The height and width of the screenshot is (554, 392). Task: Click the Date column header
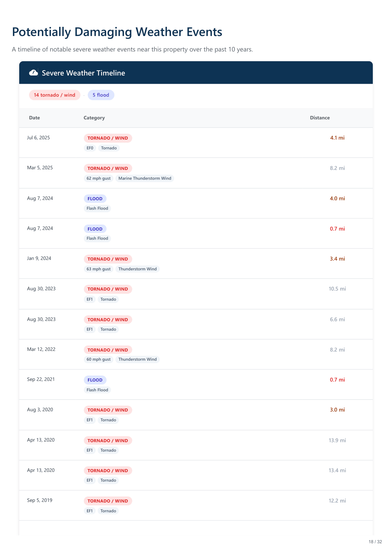click(x=34, y=118)
